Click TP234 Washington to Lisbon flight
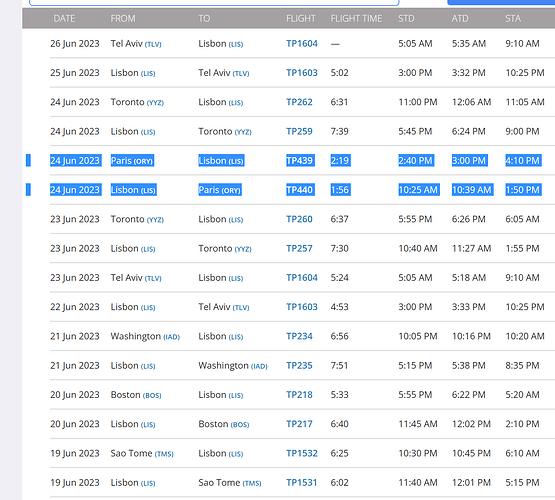 (299, 337)
